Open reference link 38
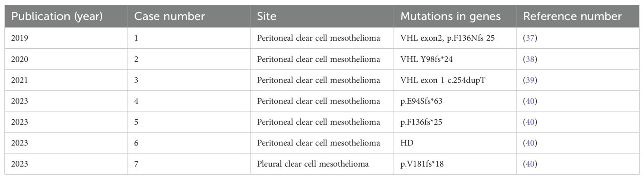This screenshot has width=644, height=179. pos(530,59)
